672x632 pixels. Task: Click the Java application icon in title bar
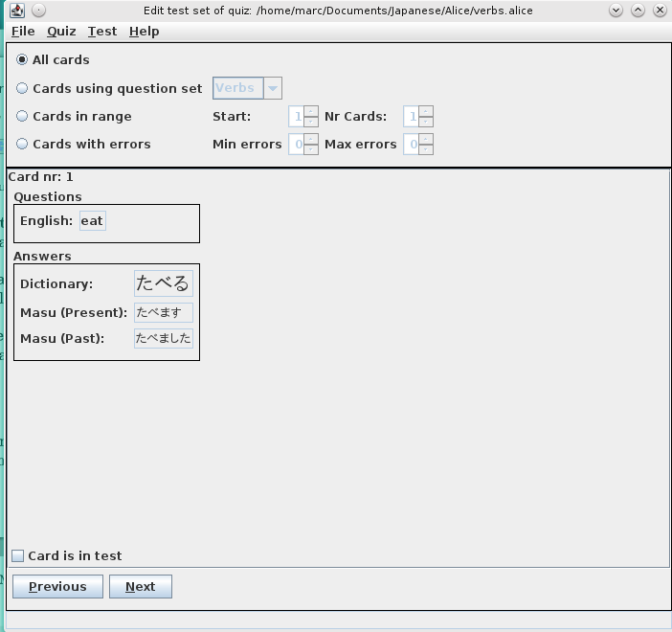(17, 10)
